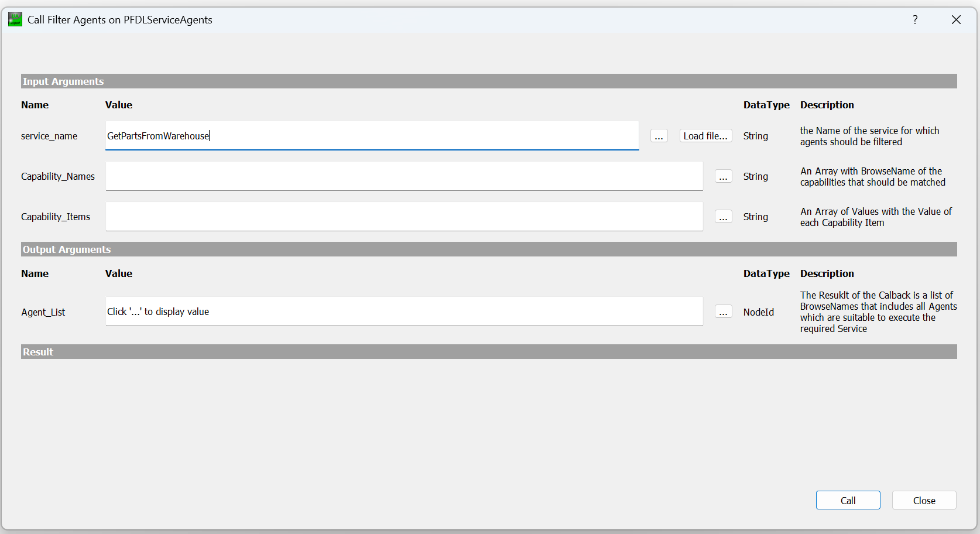
Task: Click the Agent_List output value field
Action: point(404,311)
